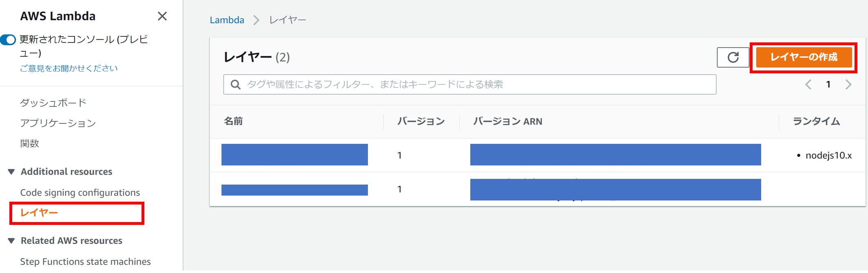Viewport: 868px width, 273px height.
Task: Go to previous page arrow
Action: (808, 84)
